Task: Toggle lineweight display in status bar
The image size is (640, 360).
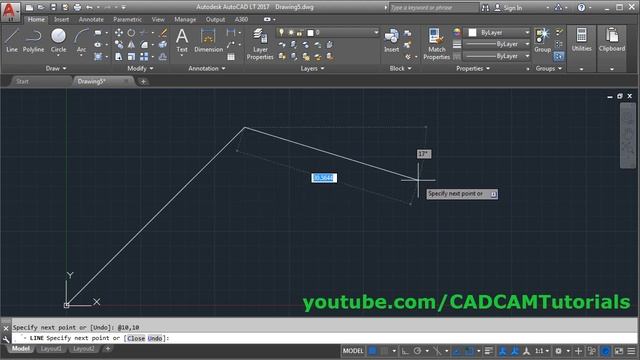Action: click(x=489, y=351)
